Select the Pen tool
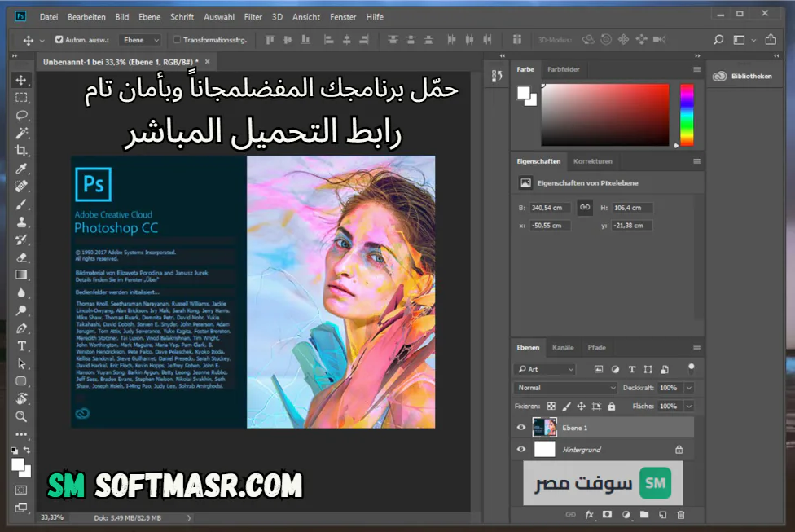The height and width of the screenshot is (532, 795). tap(21, 328)
